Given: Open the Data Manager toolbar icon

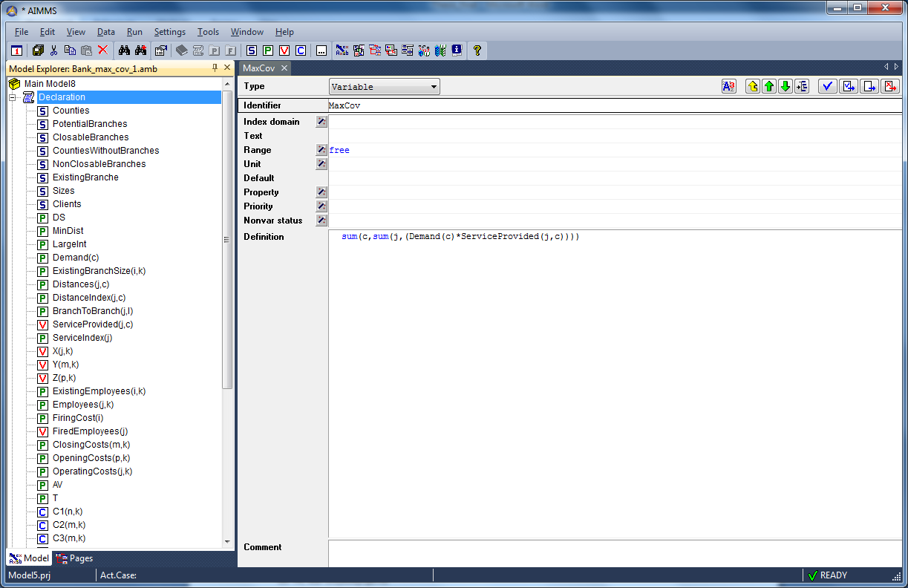Looking at the screenshot, I should tap(424, 50).
